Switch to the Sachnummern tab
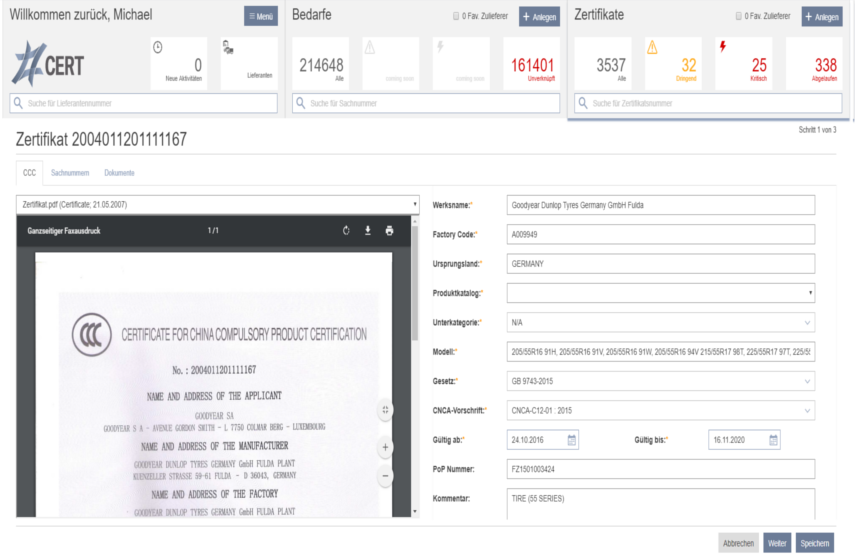Image resolution: width=855 pixels, height=558 pixels. 70,173
